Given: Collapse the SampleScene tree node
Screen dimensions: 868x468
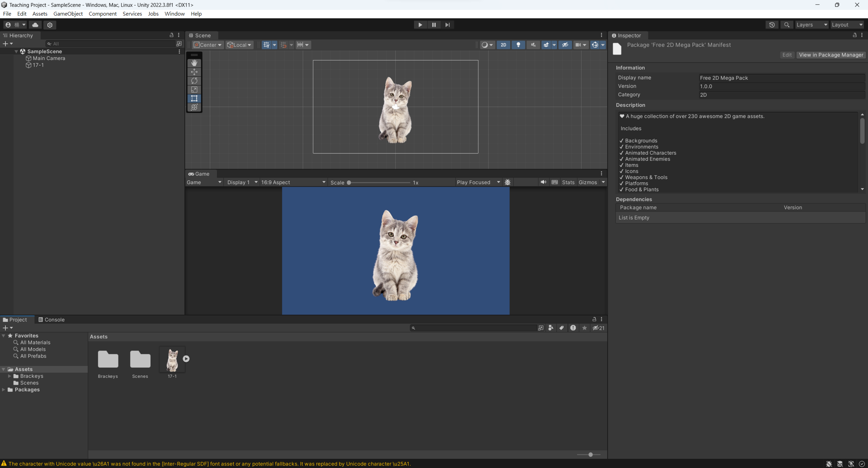Looking at the screenshot, I should [x=16, y=51].
